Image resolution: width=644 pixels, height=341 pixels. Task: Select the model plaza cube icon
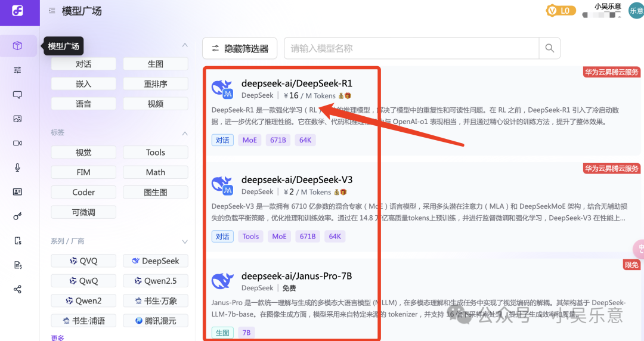click(x=17, y=45)
